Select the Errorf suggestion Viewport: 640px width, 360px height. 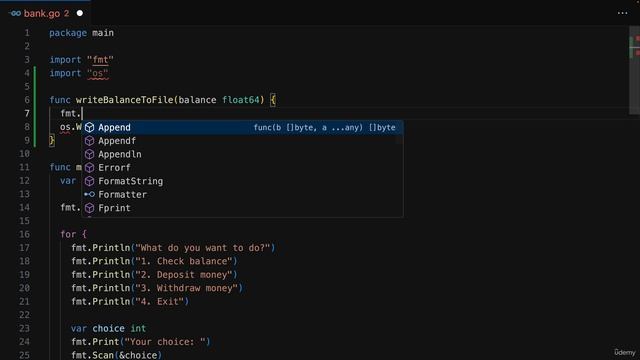click(x=242, y=168)
